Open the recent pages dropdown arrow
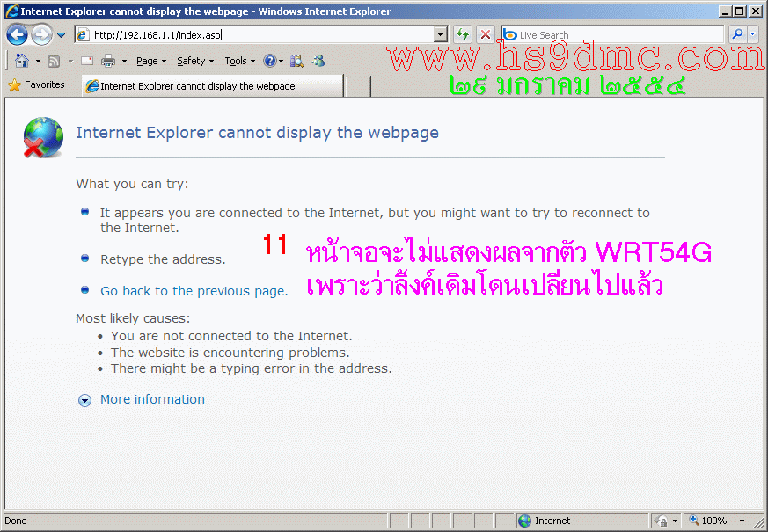The width and height of the screenshot is (768, 532). tap(62, 35)
